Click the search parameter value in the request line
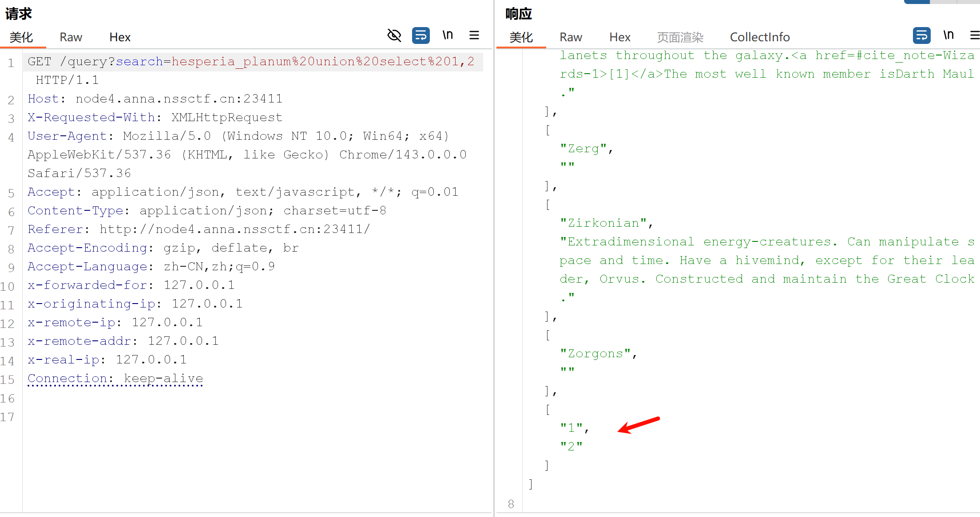Viewport: 980px width, 517px height. click(x=322, y=61)
